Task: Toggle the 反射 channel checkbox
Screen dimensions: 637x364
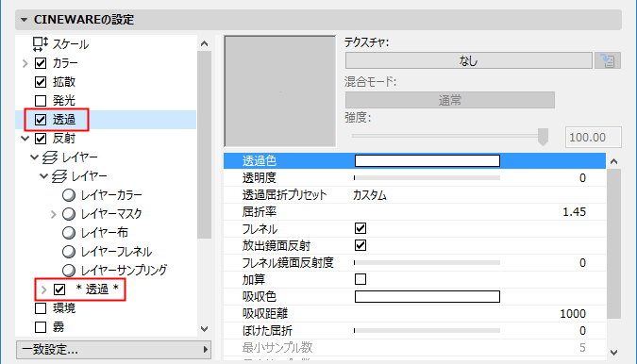Action: pos(41,139)
